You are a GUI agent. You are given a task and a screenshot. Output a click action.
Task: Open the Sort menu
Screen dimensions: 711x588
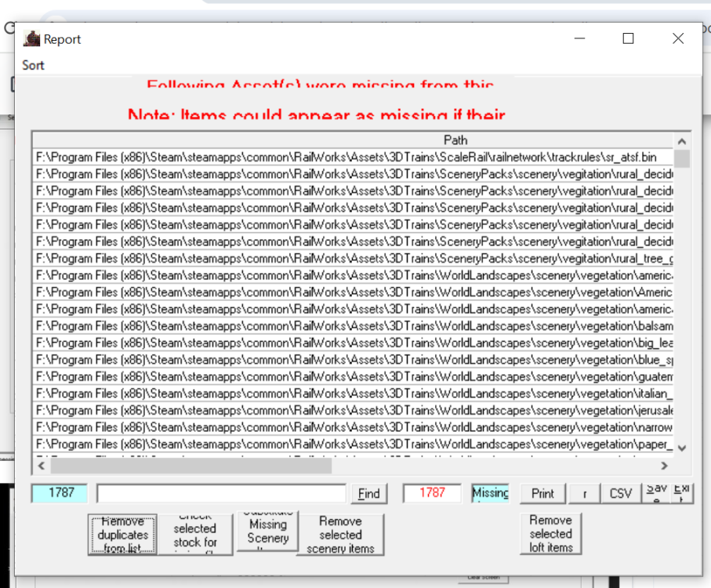[x=33, y=65]
